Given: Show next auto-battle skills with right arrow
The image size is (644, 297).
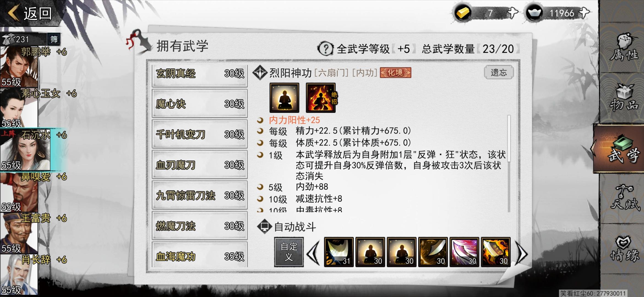Looking at the screenshot, I should pyautogui.click(x=522, y=253).
